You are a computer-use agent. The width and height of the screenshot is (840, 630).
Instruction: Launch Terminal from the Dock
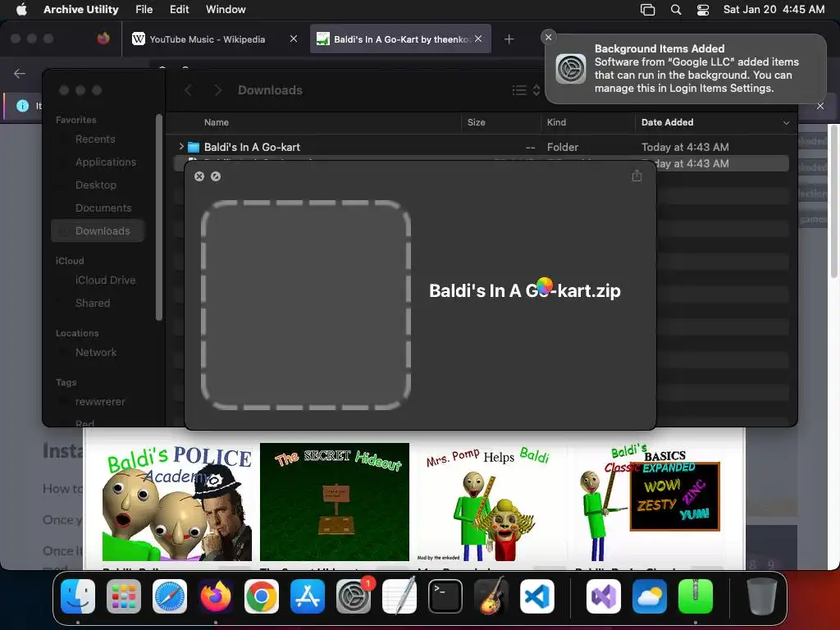(445, 596)
